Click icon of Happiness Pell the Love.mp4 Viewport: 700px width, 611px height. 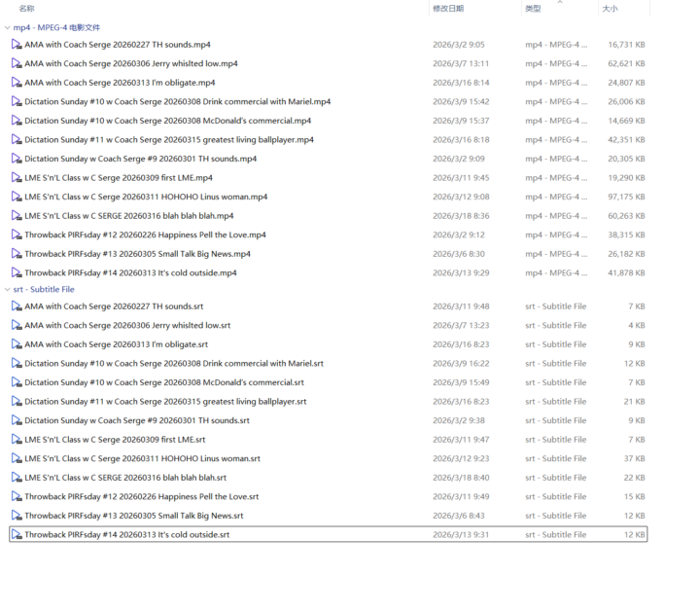point(17,234)
